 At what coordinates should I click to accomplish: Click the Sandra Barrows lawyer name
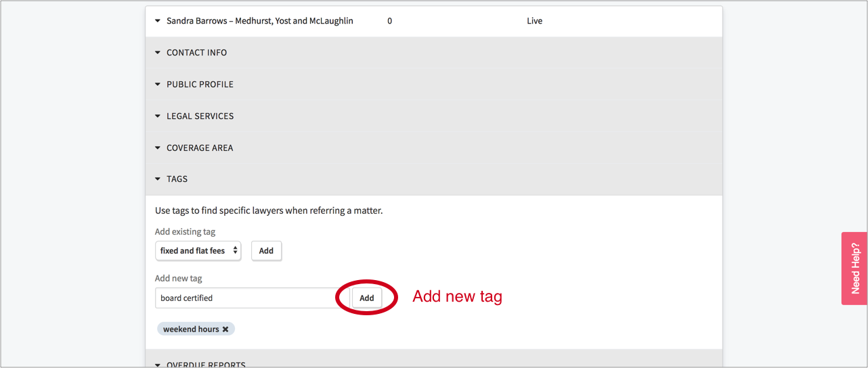259,21
